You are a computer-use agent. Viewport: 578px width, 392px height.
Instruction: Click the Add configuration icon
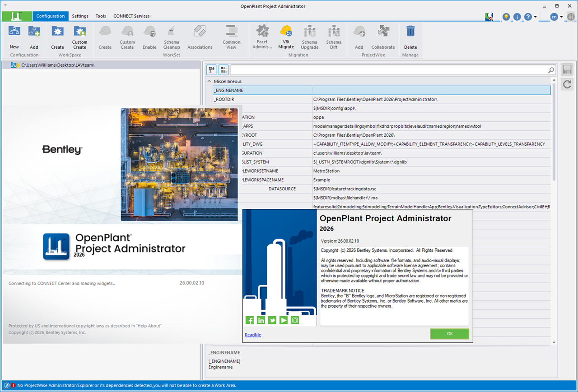(34, 32)
